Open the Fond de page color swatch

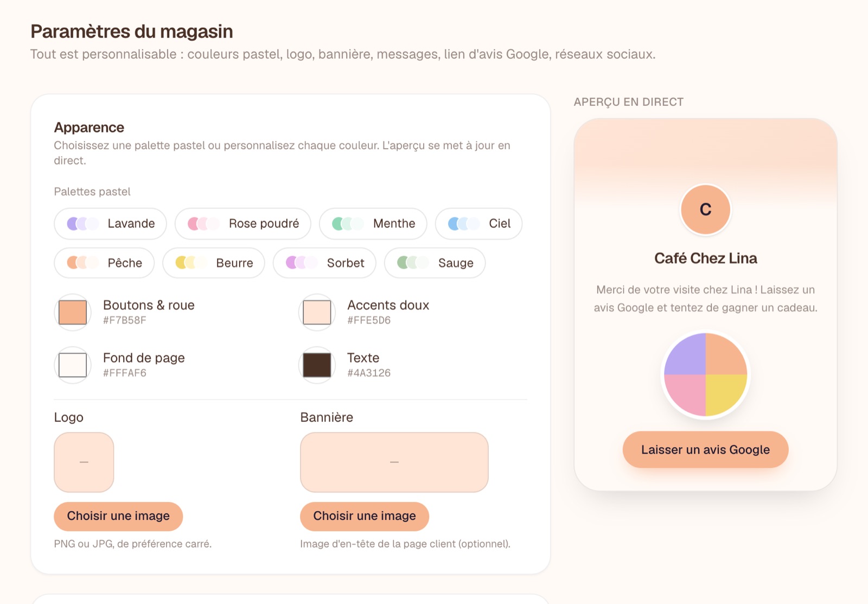point(73,365)
